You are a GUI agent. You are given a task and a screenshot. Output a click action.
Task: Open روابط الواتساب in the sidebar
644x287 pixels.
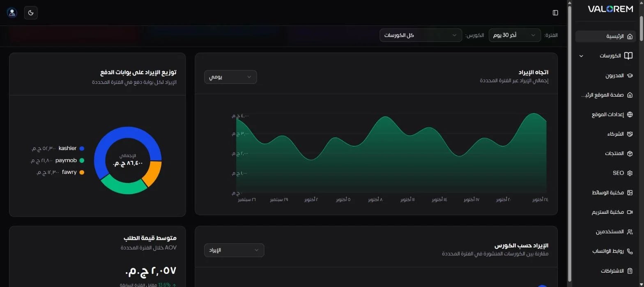coord(605,251)
